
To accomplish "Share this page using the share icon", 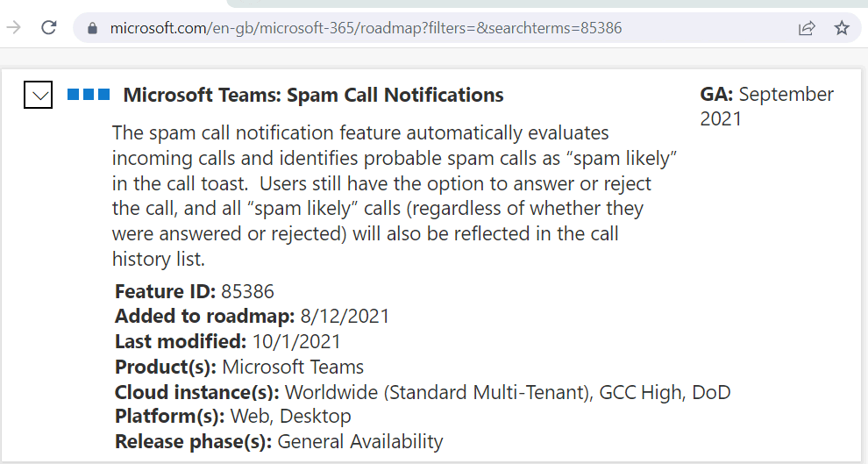I will click(807, 28).
